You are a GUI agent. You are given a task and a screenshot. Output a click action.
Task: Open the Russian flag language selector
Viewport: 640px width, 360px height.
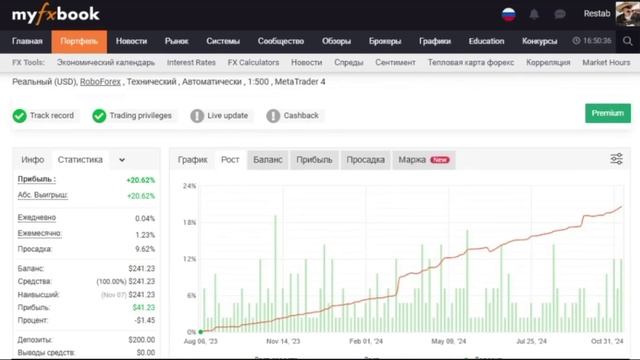point(509,14)
